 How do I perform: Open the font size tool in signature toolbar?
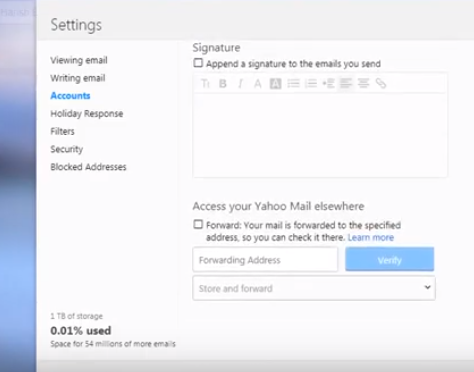205,83
